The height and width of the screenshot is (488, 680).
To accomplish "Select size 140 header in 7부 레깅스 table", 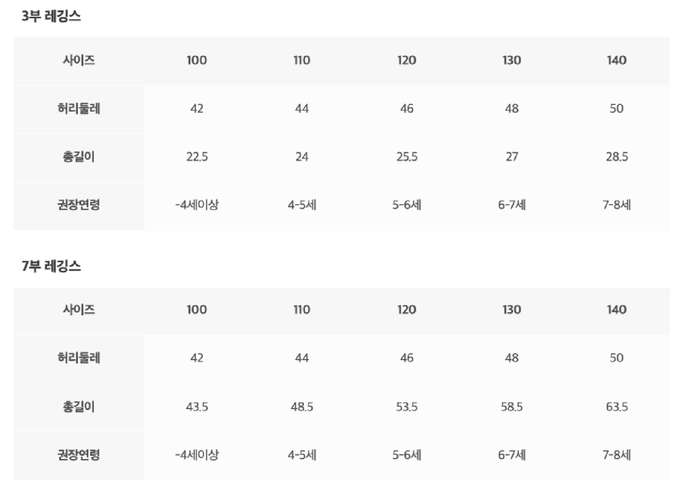I will [617, 310].
